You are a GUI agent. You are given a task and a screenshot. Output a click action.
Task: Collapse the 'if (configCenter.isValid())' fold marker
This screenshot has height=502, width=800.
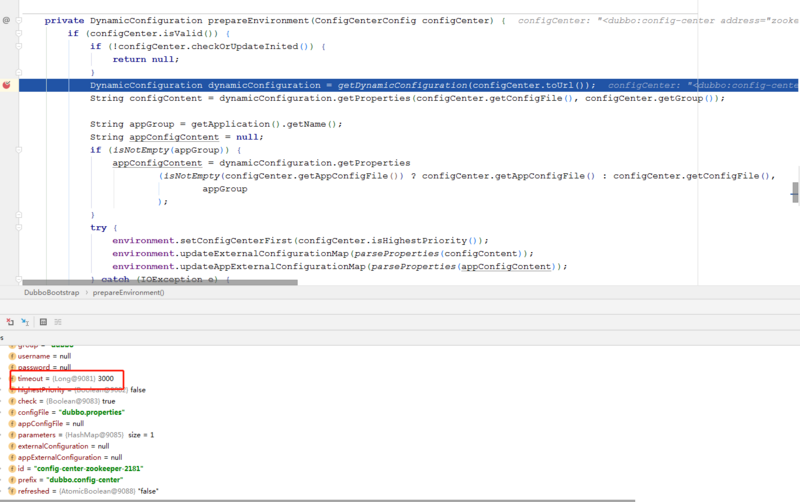pyautogui.click(x=19, y=33)
